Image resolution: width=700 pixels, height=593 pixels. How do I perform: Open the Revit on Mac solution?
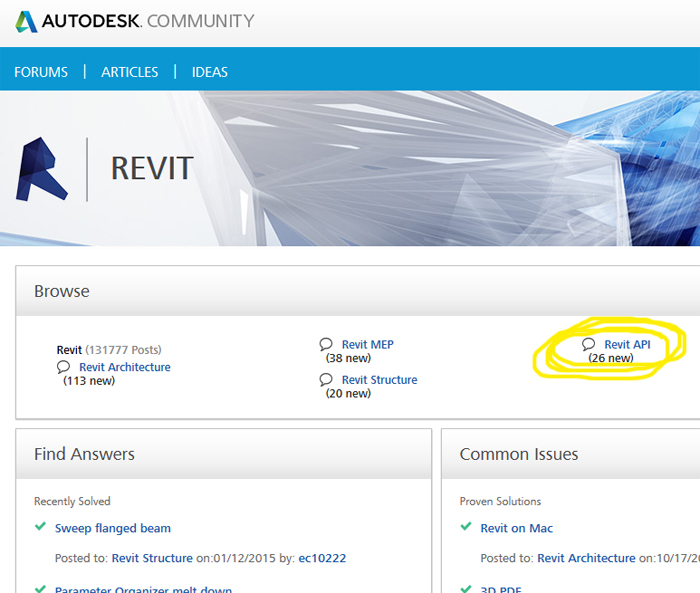pos(517,528)
